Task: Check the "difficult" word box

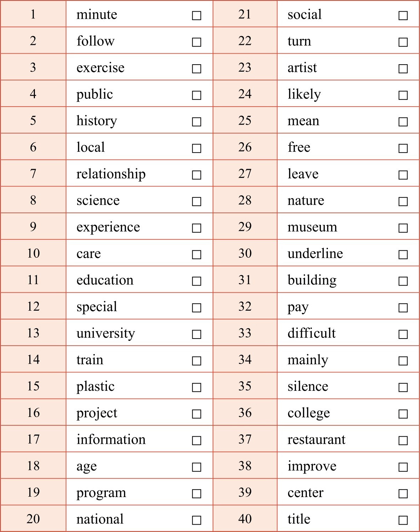Action: [x=403, y=334]
